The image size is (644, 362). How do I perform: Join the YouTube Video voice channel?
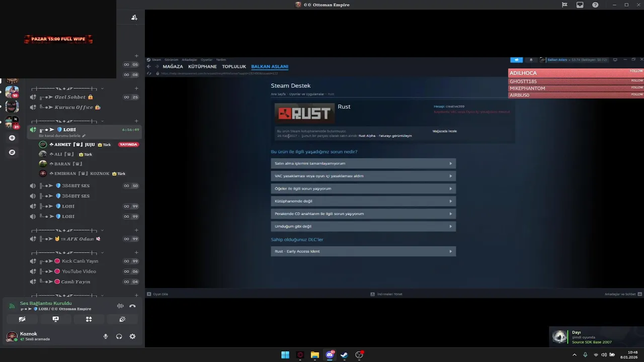pyautogui.click(x=84, y=271)
